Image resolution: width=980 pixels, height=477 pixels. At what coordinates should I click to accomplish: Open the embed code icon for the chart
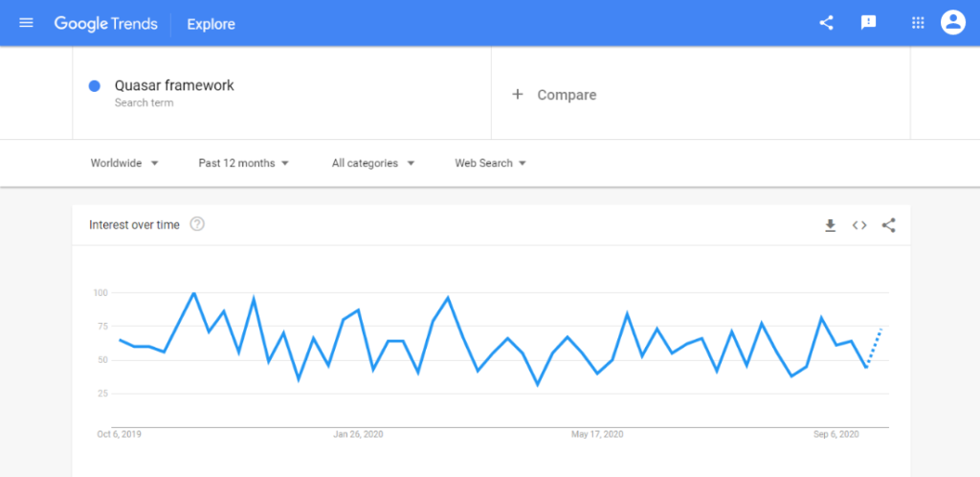click(x=859, y=225)
